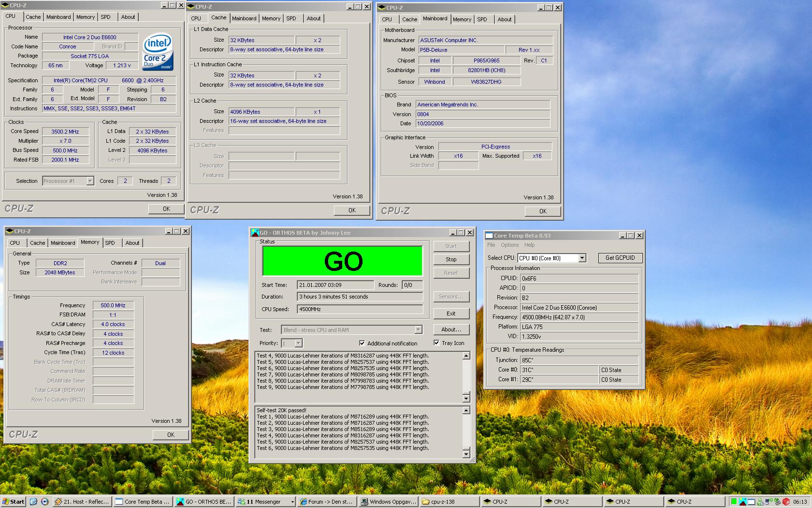Click the red cube tray icon
Viewport: 812px width, 508px height.
click(786, 502)
